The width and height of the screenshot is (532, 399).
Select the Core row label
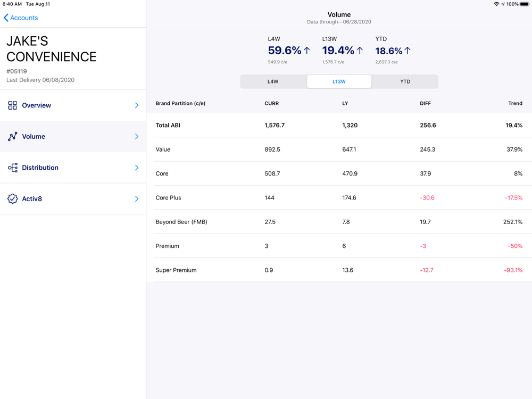coord(162,173)
